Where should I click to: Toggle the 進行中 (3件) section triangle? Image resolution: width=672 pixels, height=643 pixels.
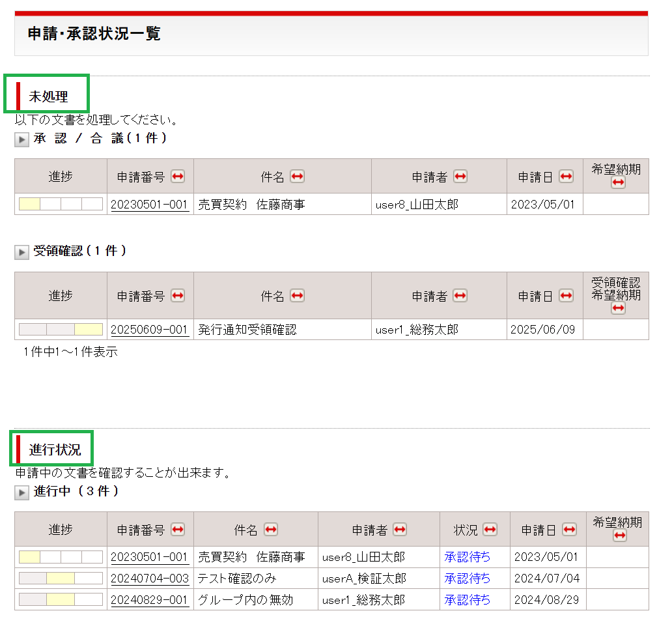[22, 493]
